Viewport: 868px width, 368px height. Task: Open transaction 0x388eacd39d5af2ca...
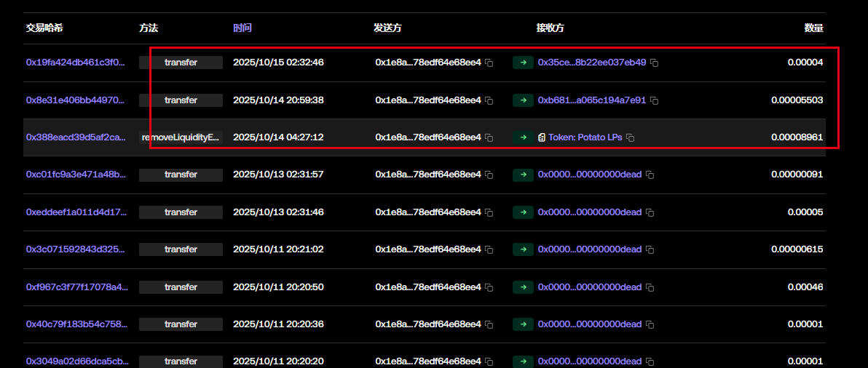tap(76, 137)
